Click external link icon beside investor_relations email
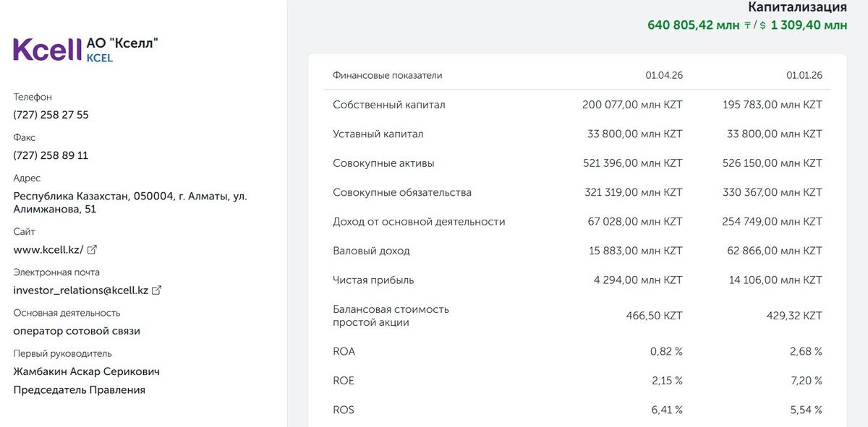868x427 pixels. click(x=156, y=290)
